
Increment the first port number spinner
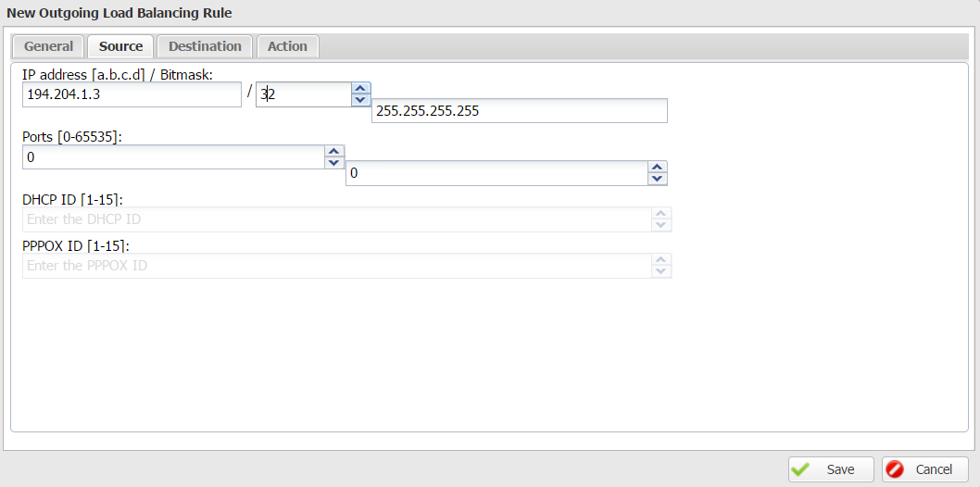334,151
